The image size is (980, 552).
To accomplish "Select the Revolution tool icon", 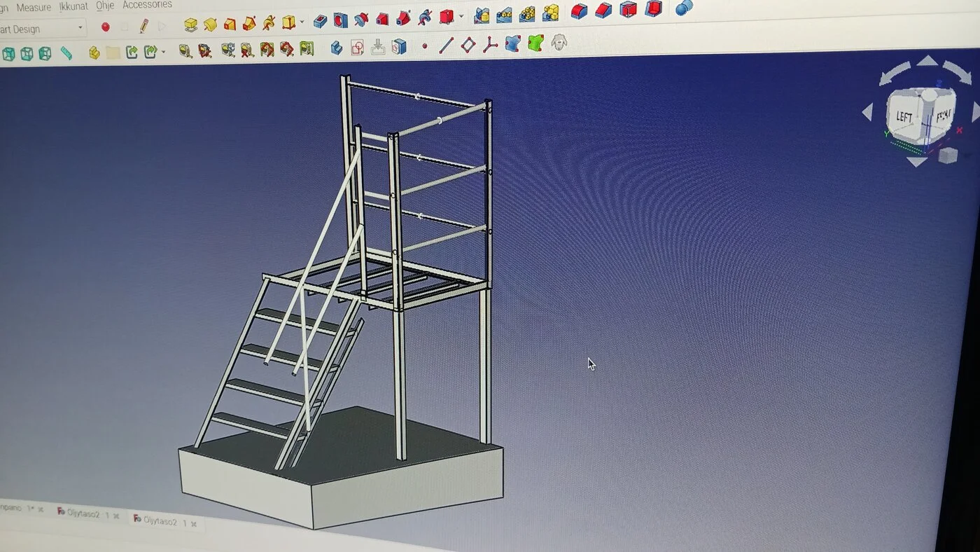I will [210, 25].
